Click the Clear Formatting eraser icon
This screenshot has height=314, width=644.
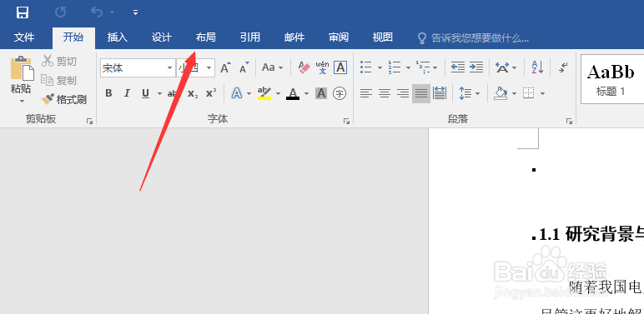coord(304,67)
